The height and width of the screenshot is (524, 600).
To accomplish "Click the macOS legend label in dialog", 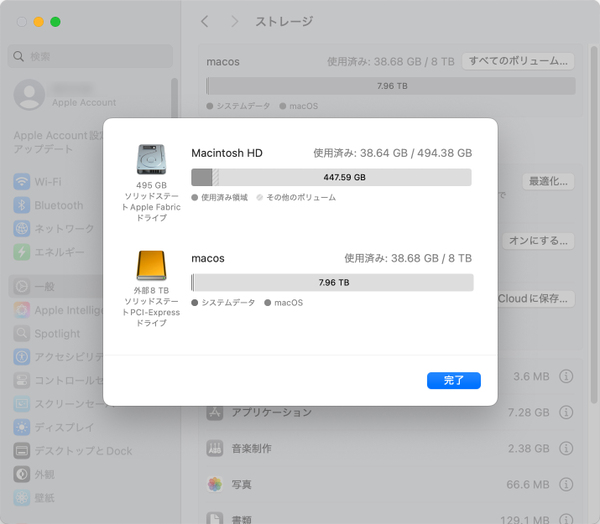I will 289,303.
